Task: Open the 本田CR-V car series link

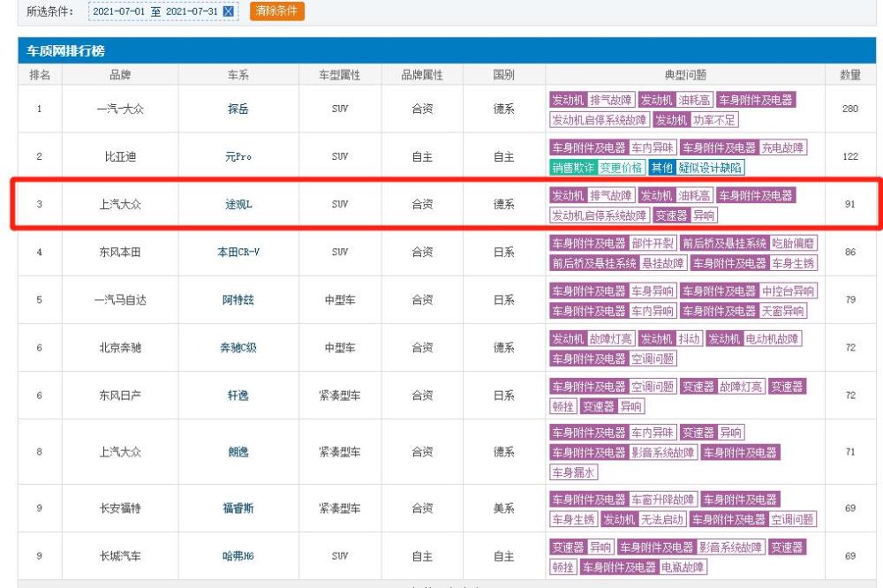Action: click(x=238, y=252)
